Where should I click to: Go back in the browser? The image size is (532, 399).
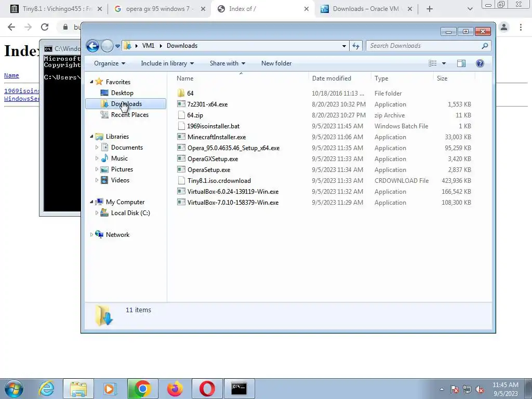(x=11, y=27)
